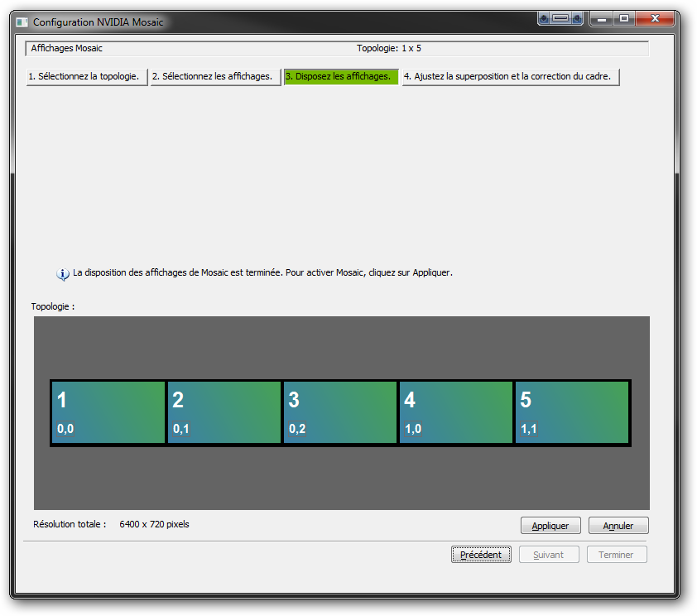Click the green Disposez les affichages step
This screenshot has height=616, width=697.
(x=341, y=77)
